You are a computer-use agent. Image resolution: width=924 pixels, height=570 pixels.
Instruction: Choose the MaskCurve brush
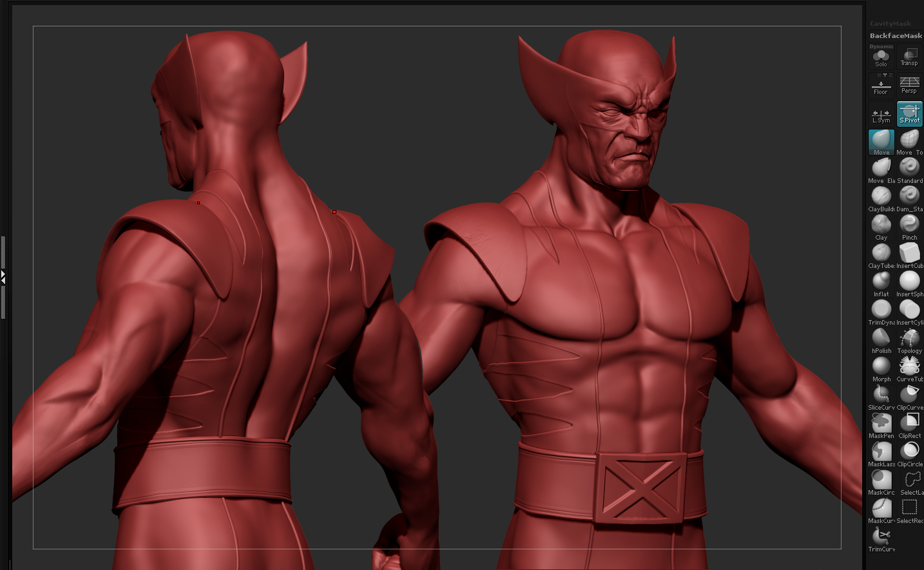coord(881,511)
